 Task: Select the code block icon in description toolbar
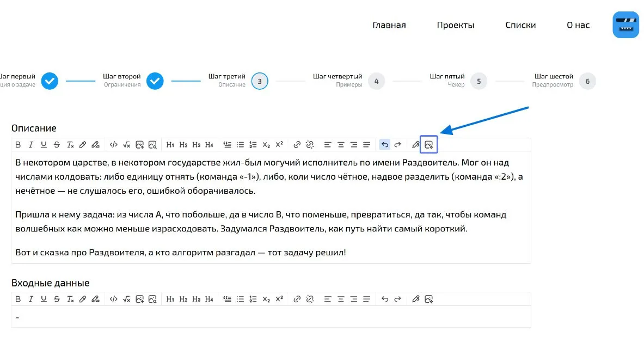coord(113,144)
